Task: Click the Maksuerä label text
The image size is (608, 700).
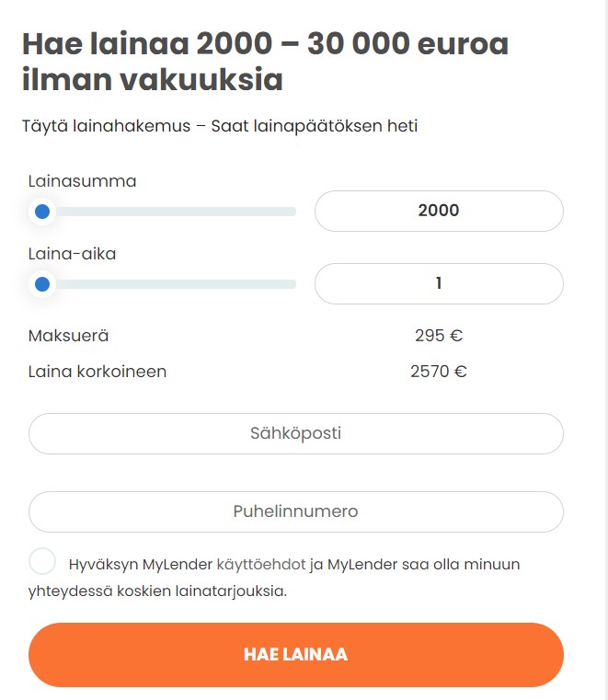Action: tap(68, 336)
